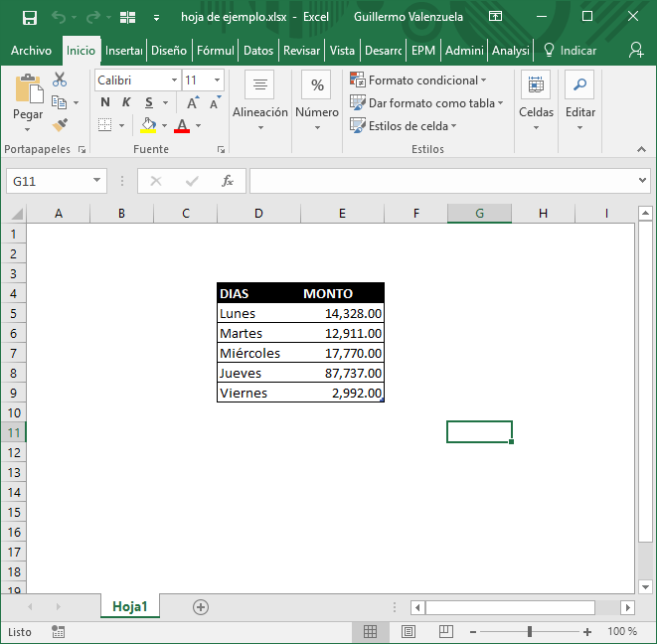The height and width of the screenshot is (644, 657).
Task: Click the Cut scissors icon
Action: [60, 80]
